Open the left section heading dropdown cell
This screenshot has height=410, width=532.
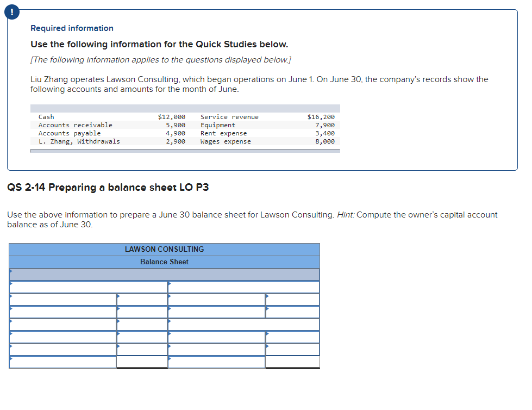88,287
